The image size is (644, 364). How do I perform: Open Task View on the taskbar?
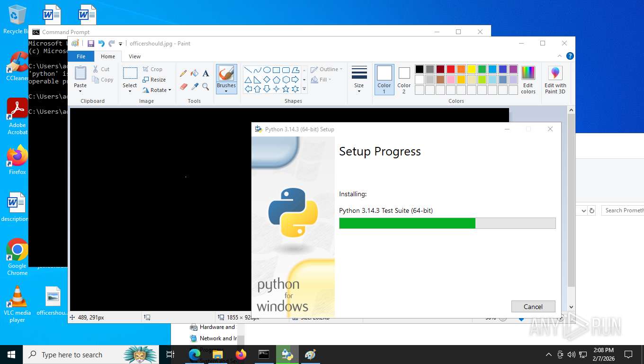[x=170, y=355]
